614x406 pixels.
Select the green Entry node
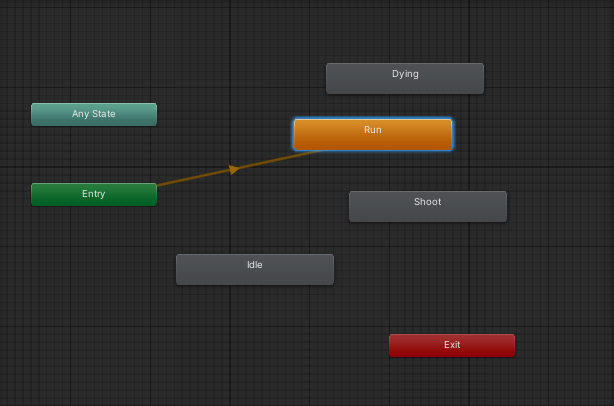[94, 194]
